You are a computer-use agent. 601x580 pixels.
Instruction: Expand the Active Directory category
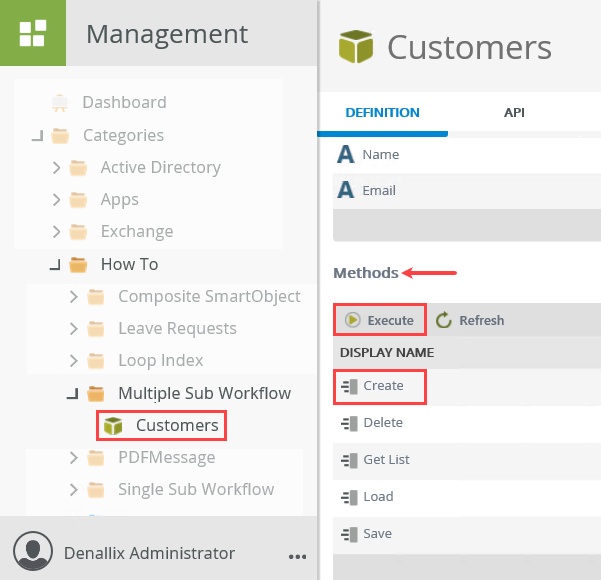(57, 167)
